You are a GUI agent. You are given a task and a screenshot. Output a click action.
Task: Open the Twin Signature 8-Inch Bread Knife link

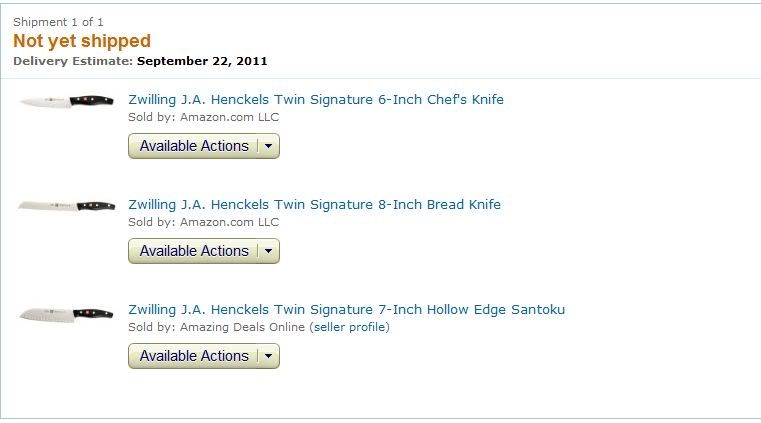[x=314, y=205]
